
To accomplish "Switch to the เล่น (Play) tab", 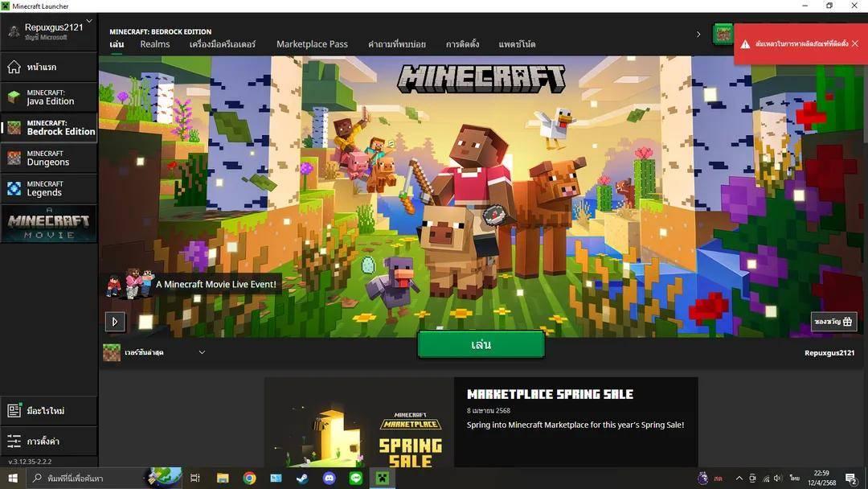I will (117, 44).
